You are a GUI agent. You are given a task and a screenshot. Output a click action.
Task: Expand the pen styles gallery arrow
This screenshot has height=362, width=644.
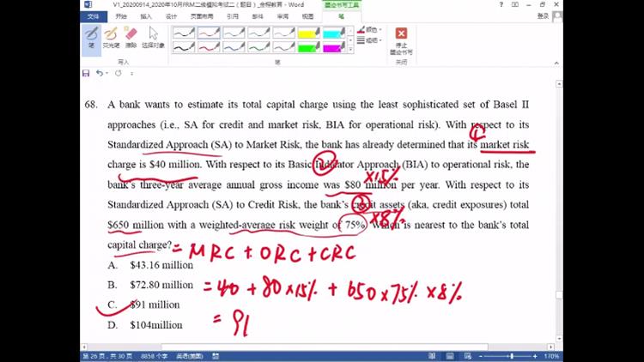tap(351, 50)
